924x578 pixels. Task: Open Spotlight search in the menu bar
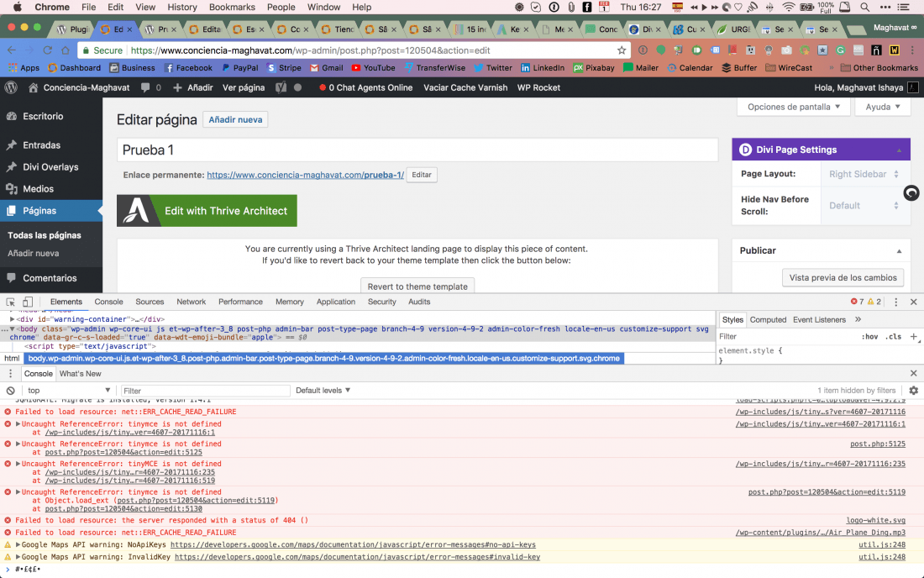point(864,7)
